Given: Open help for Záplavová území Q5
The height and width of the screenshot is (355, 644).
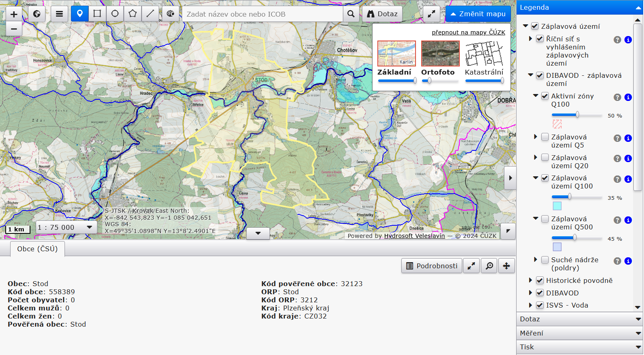Looking at the screenshot, I should 617,138.
